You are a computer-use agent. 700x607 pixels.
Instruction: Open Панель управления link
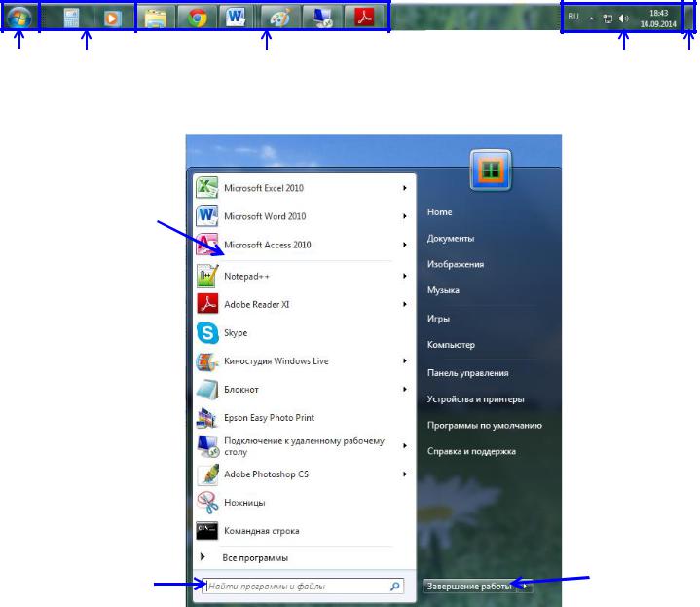pos(468,373)
